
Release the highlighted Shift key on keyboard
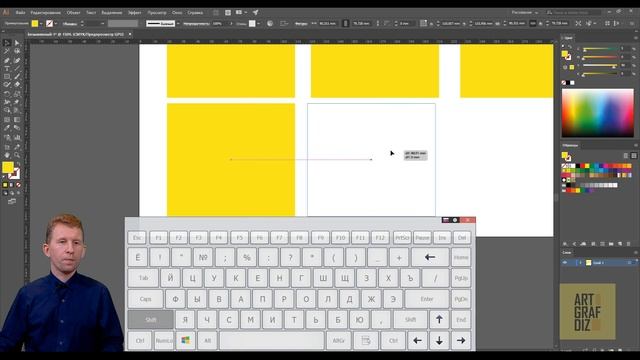tap(151, 319)
